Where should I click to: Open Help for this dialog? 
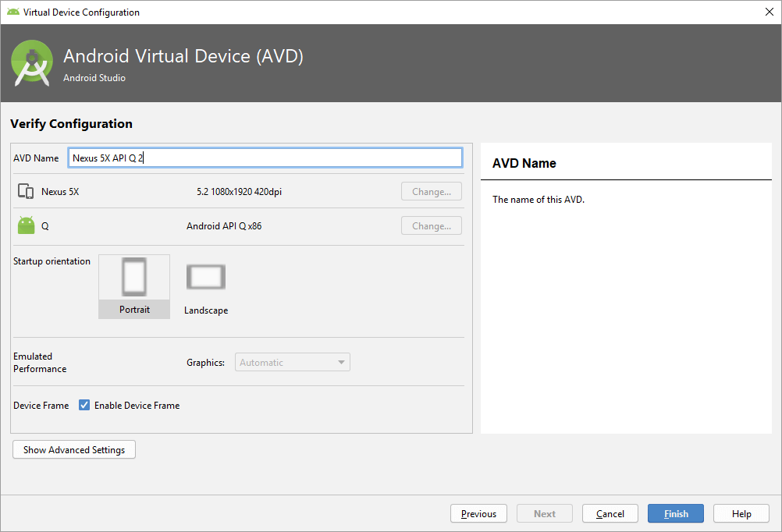click(741, 513)
